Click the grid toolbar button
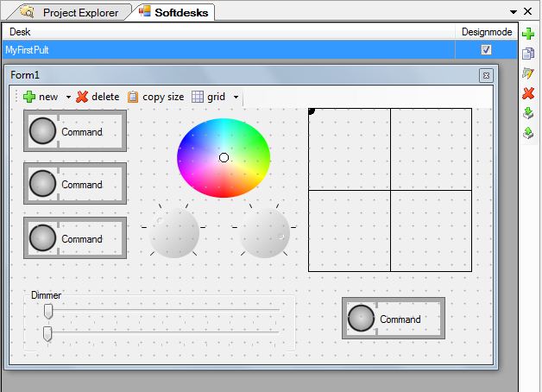The image size is (542, 392). pyautogui.click(x=209, y=97)
